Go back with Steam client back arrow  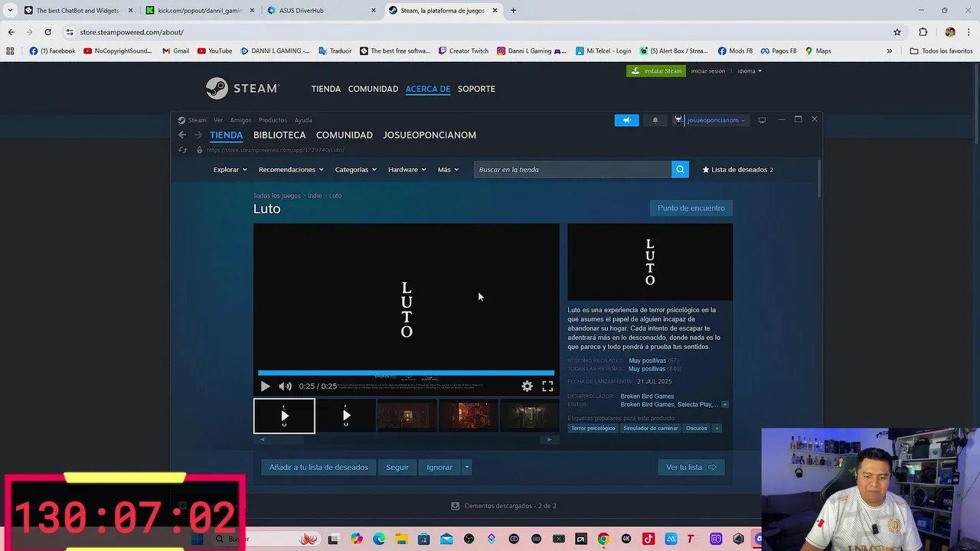(x=182, y=135)
